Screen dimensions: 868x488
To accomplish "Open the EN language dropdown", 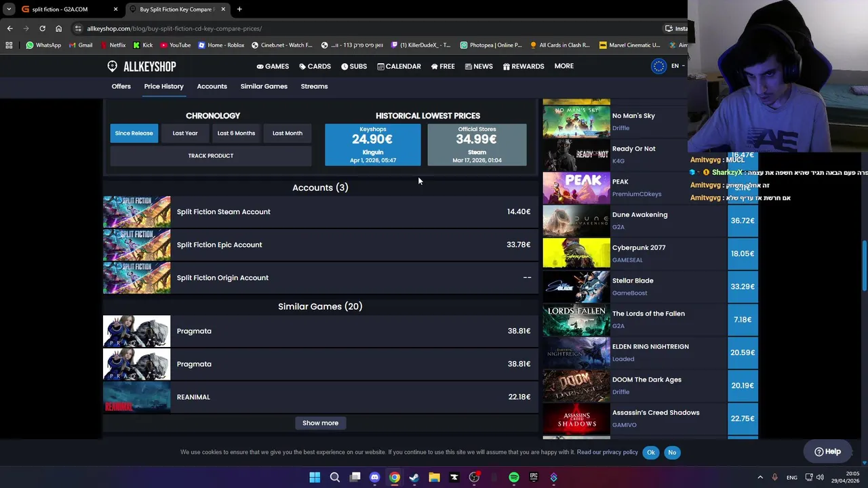I will point(677,66).
